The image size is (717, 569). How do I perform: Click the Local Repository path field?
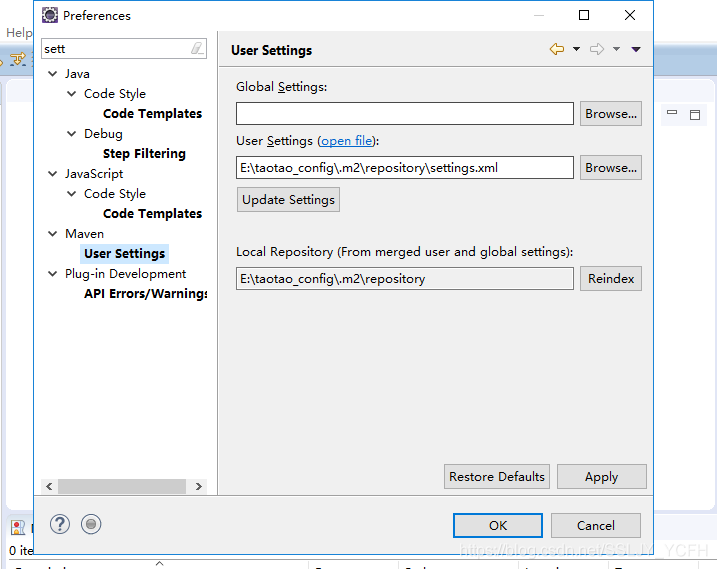click(x=405, y=279)
